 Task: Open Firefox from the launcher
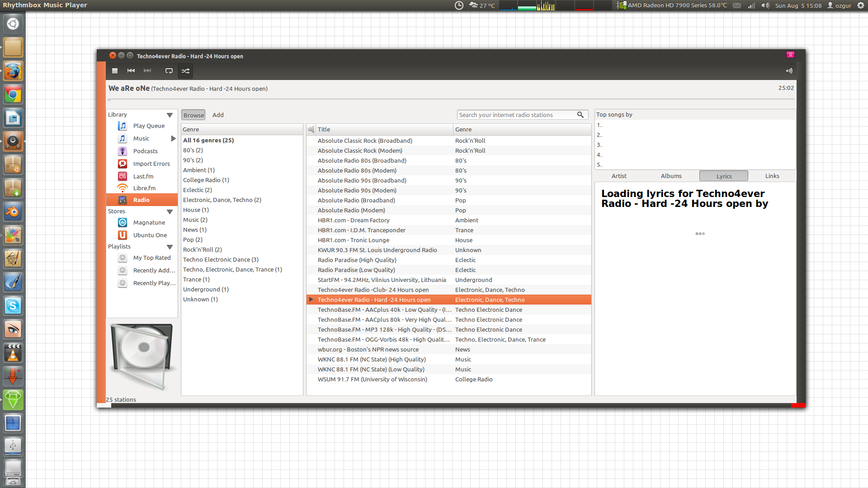(x=13, y=71)
